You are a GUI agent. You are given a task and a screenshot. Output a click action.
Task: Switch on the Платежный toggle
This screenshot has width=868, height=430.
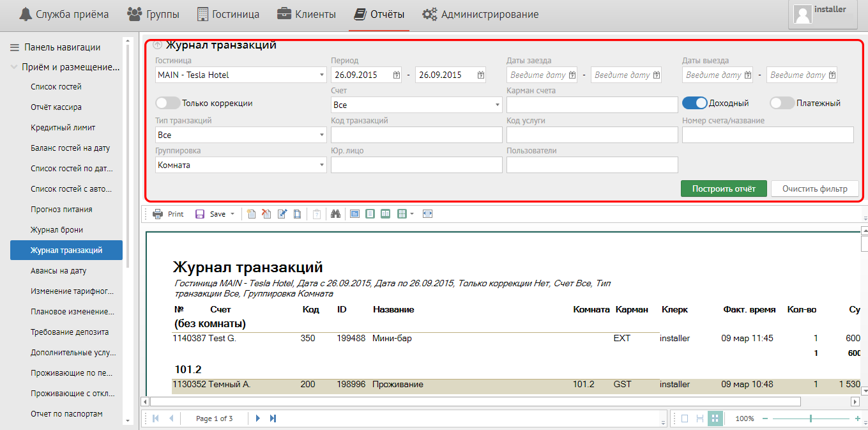pos(782,103)
